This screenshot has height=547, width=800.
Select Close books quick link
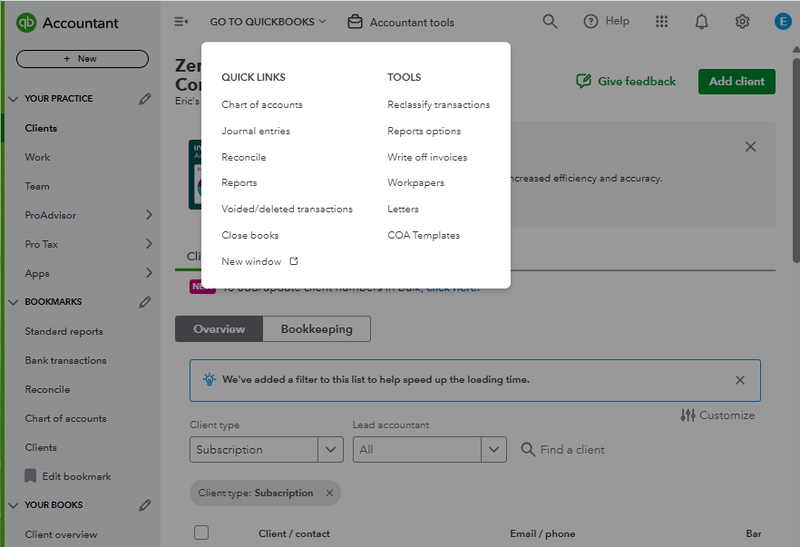(250, 235)
